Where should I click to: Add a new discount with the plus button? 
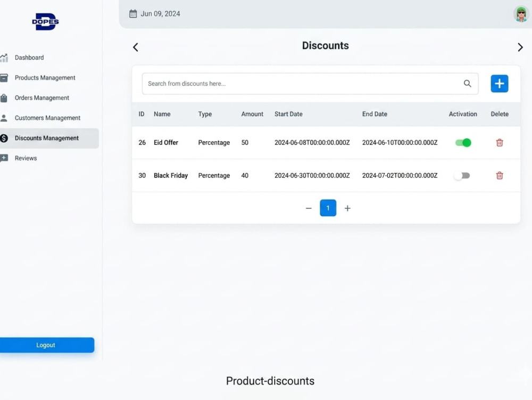(500, 84)
